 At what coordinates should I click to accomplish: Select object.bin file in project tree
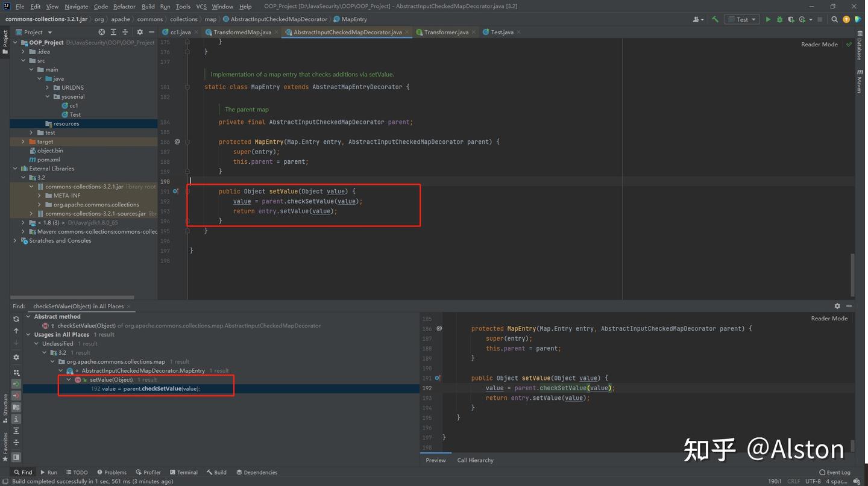(x=47, y=151)
